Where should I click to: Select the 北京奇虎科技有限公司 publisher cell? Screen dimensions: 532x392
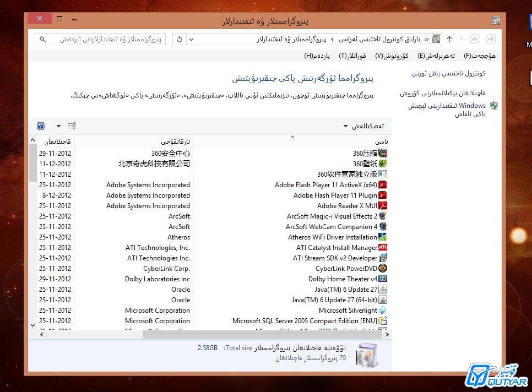(x=154, y=164)
